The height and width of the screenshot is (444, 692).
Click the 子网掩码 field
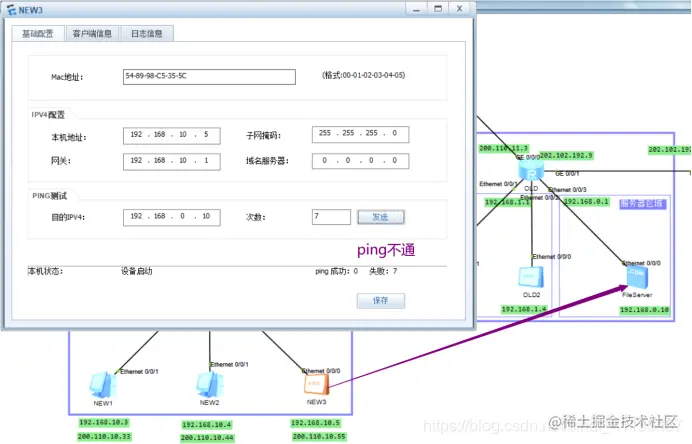coord(360,134)
